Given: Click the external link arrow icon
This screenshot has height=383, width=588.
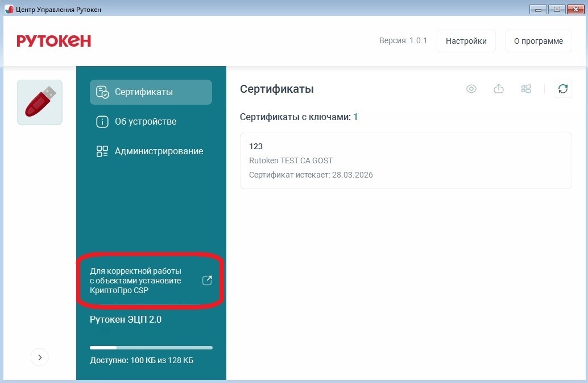Looking at the screenshot, I should (x=207, y=280).
